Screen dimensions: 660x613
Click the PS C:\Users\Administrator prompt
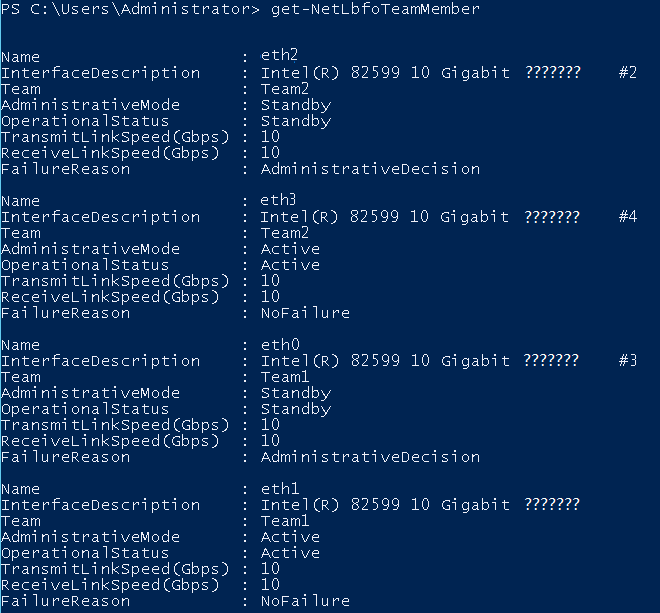[130, 9]
